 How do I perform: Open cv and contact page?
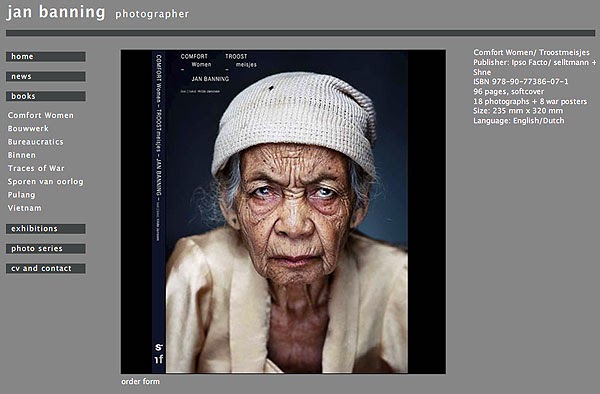point(46,269)
